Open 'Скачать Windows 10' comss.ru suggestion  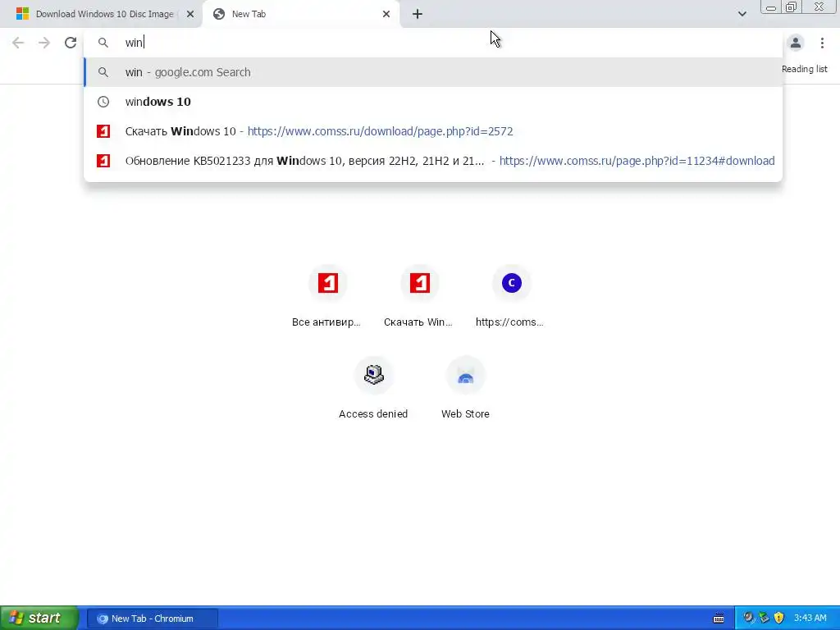click(x=433, y=131)
